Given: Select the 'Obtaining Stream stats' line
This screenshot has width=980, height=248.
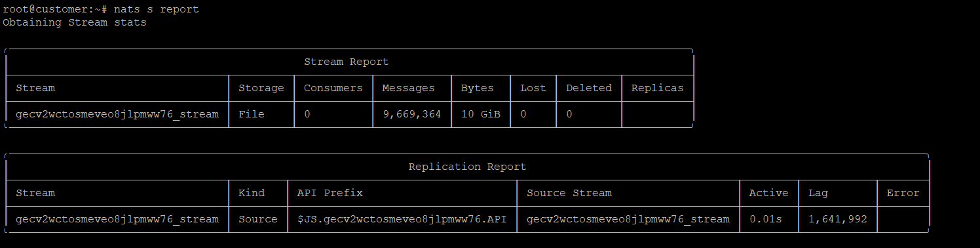Looking at the screenshot, I should [75, 22].
